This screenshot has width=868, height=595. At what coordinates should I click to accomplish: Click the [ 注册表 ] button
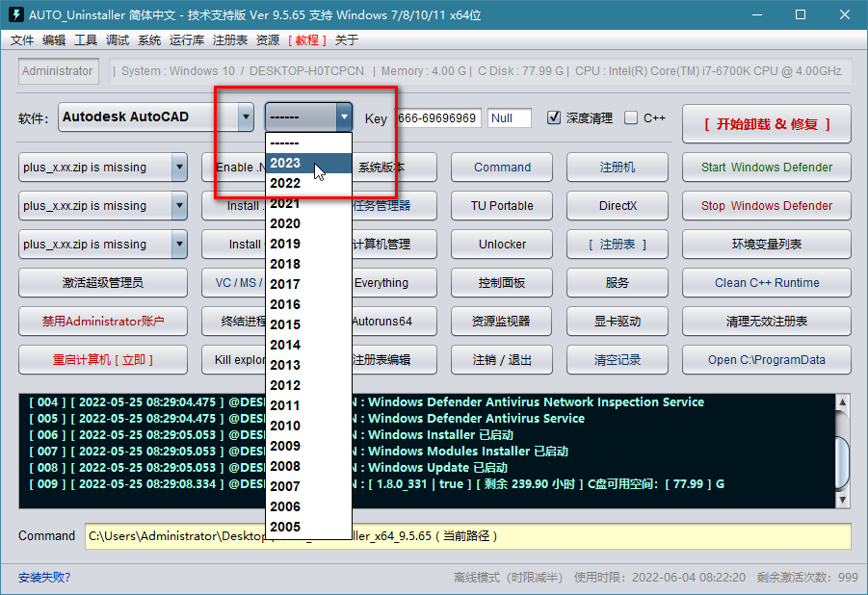pyautogui.click(x=618, y=245)
